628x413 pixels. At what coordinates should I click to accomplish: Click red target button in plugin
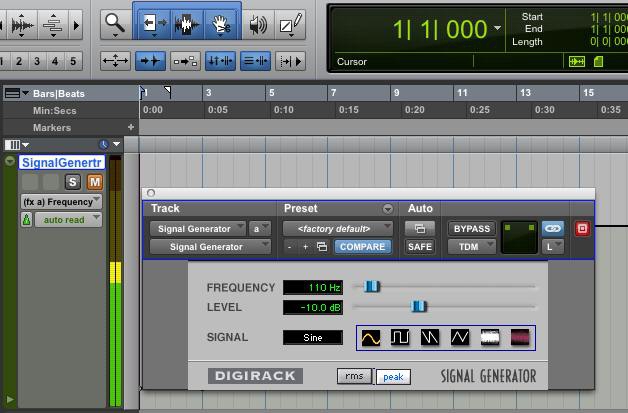tap(582, 229)
